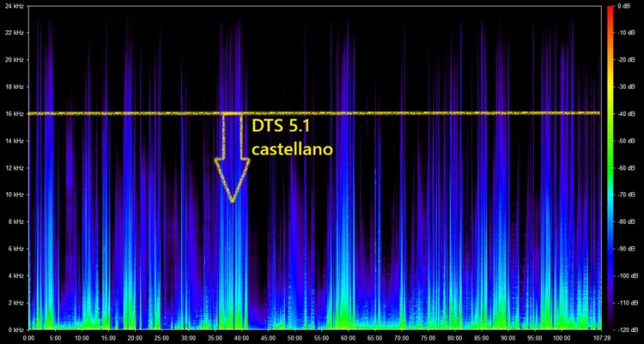Click the yellow down arrow annotation
The image size is (644, 344).
(232, 158)
